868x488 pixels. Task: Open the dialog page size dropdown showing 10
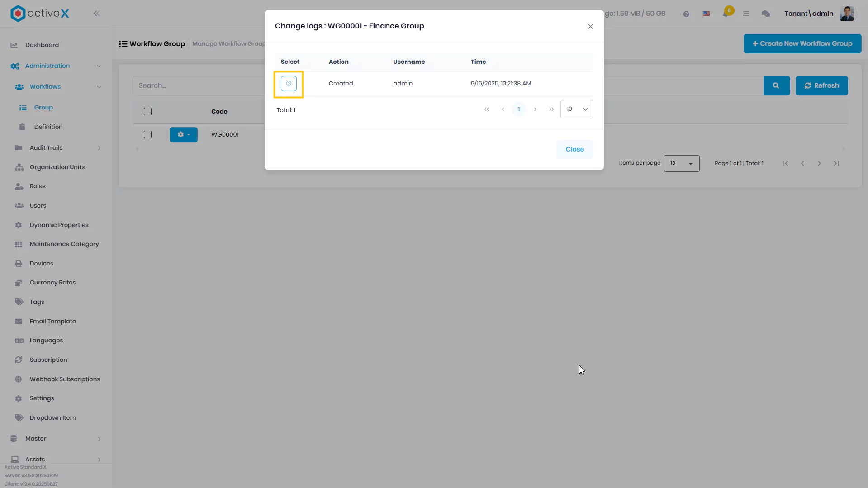point(576,109)
